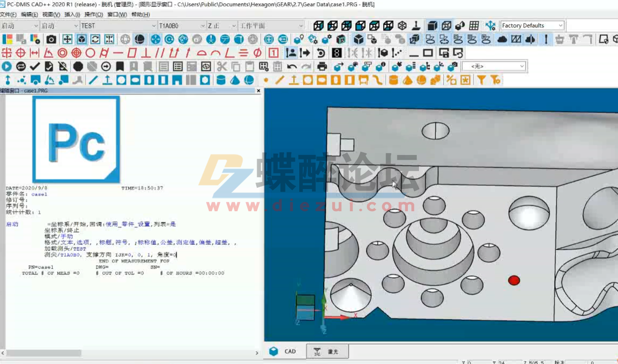Switch to the 激光 tab at bottom
This screenshot has height=364, width=618.
click(327, 351)
